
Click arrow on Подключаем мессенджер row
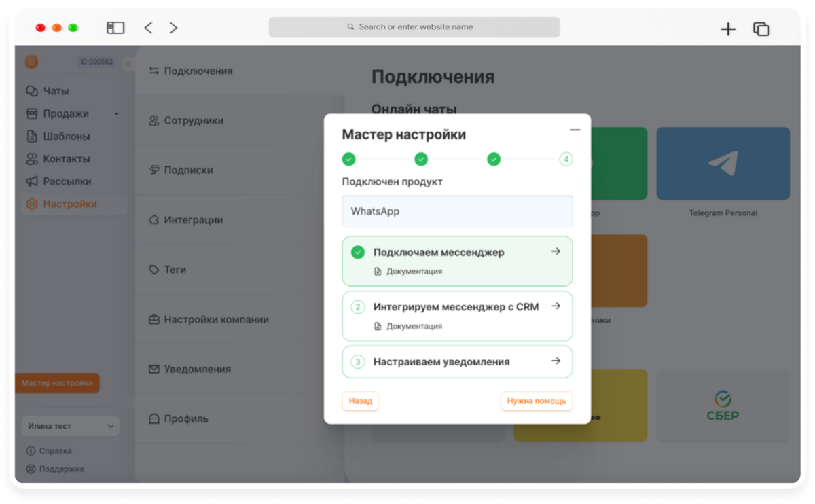(556, 251)
